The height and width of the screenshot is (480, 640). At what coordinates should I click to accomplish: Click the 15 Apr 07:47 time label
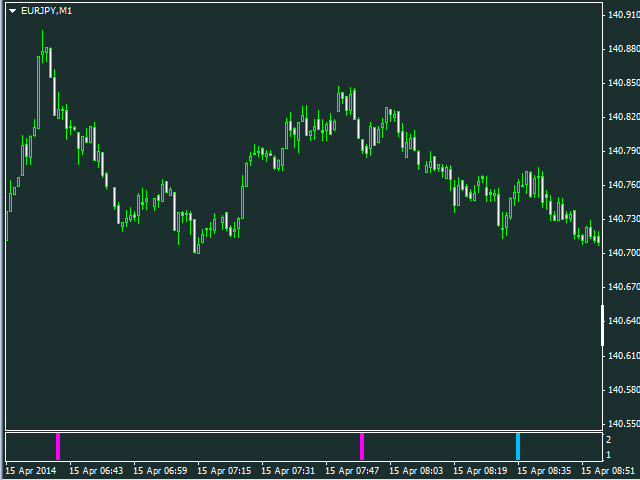click(352, 471)
